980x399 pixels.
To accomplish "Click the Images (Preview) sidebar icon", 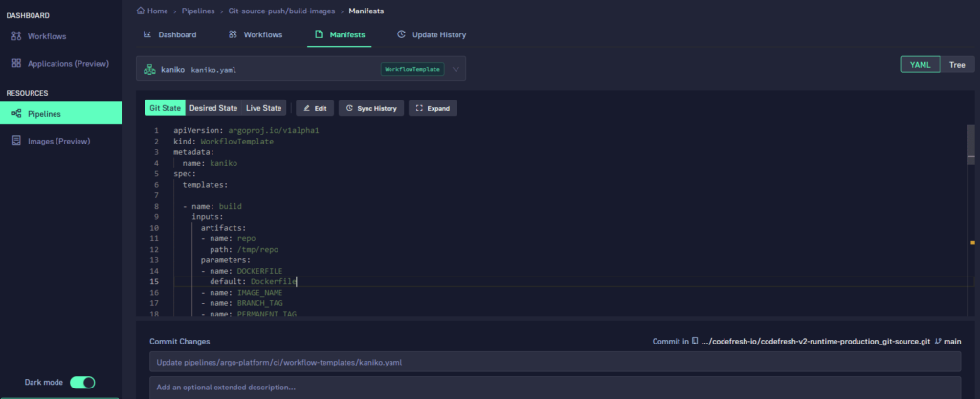I will point(16,141).
